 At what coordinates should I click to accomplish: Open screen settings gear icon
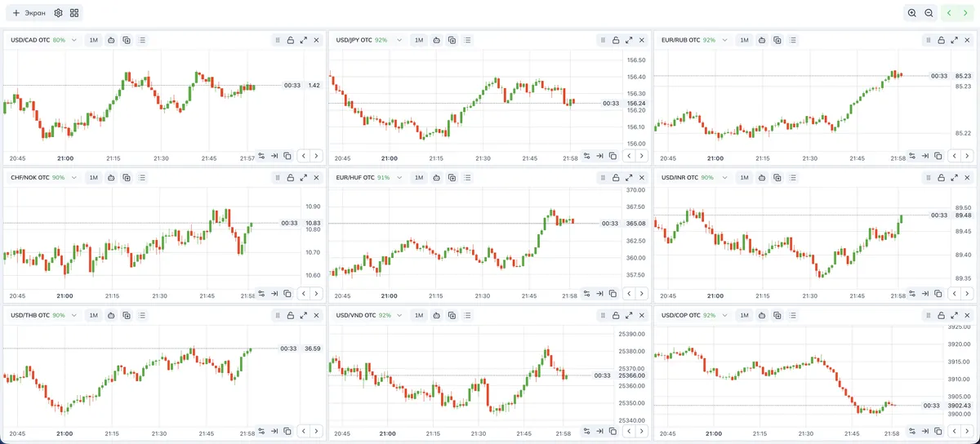pyautogui.click(x=58, y=13)
